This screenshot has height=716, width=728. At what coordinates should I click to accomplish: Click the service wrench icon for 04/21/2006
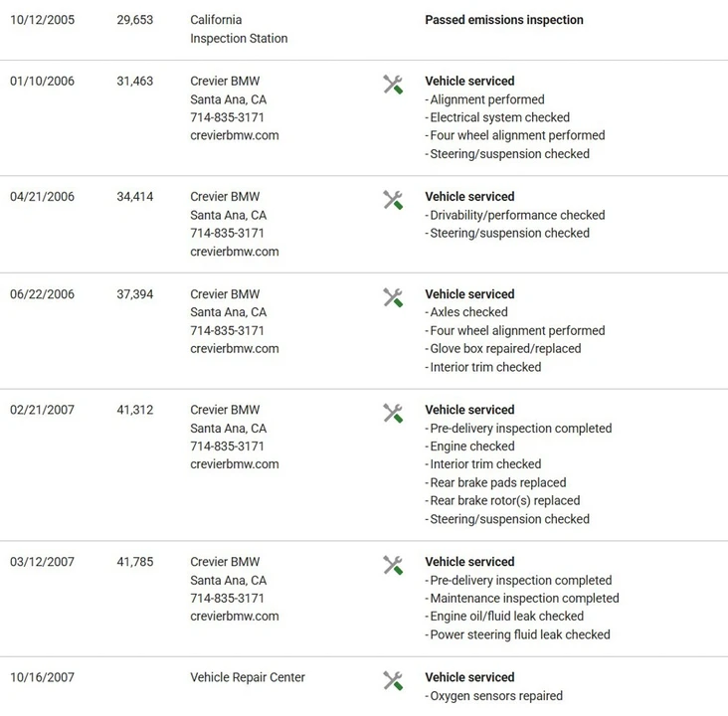(393, 200)
